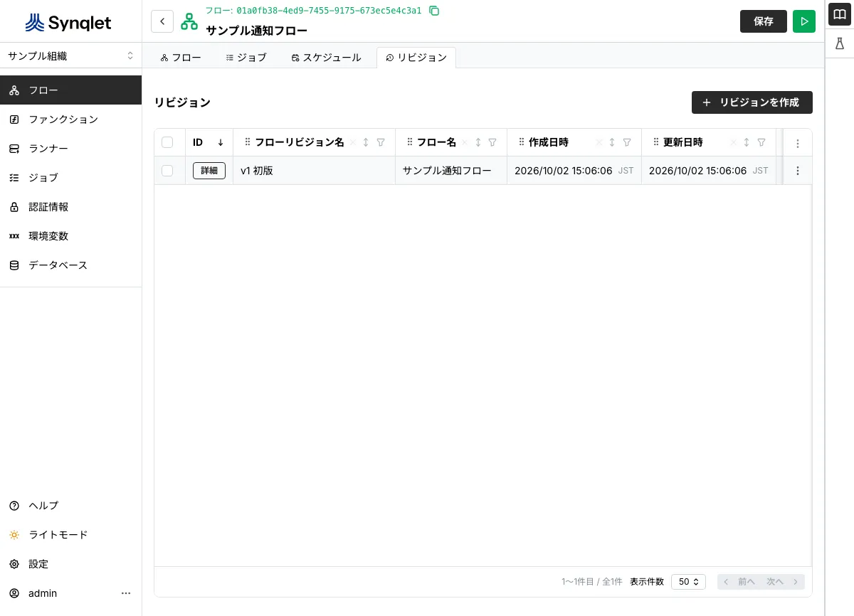The height and width of the screenshot is (616, 854).
Task: Open 認証情報 in the sidebar
Action: pos(70,207)
